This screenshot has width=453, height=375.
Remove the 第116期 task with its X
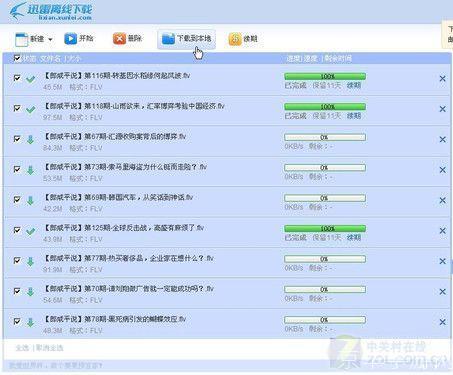tap(442, 79)
